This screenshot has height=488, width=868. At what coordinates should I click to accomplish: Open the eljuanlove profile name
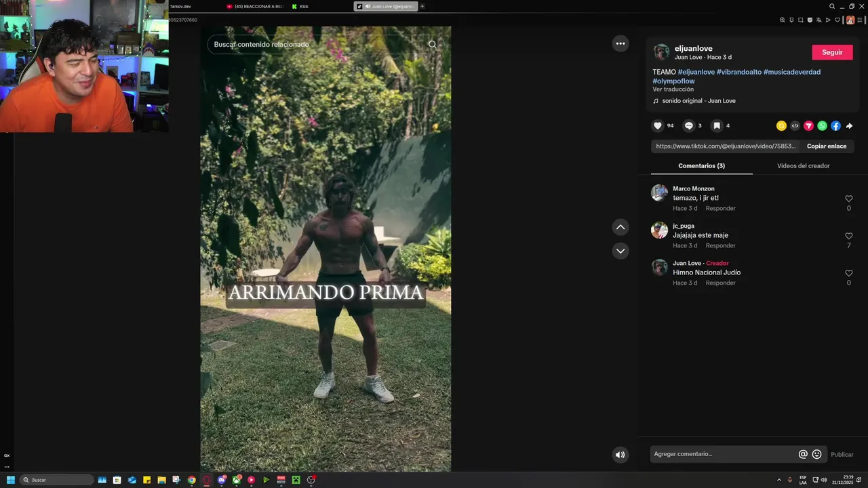pyautogui.click(x=693, y=49)
